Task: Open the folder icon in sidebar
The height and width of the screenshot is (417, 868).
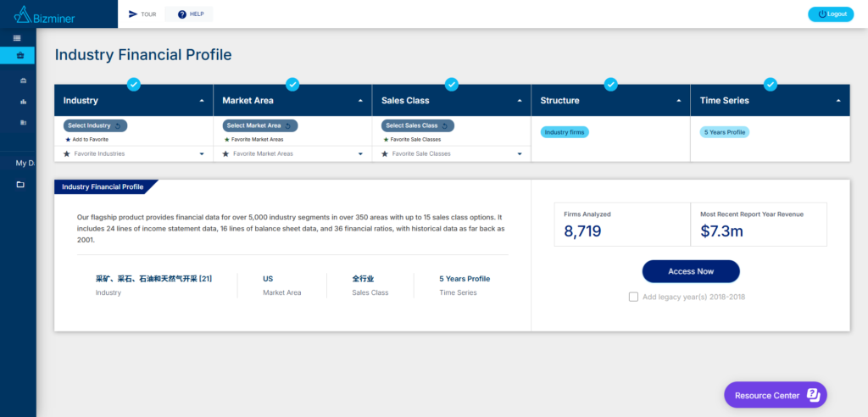Action: click(x=20, y=184)
